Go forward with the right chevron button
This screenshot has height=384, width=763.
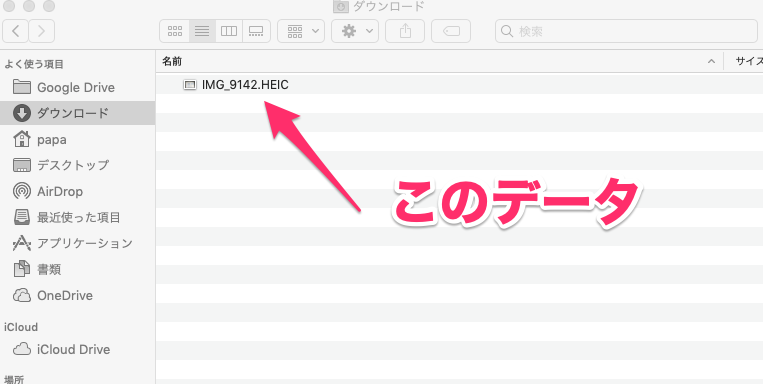point(41,32)
